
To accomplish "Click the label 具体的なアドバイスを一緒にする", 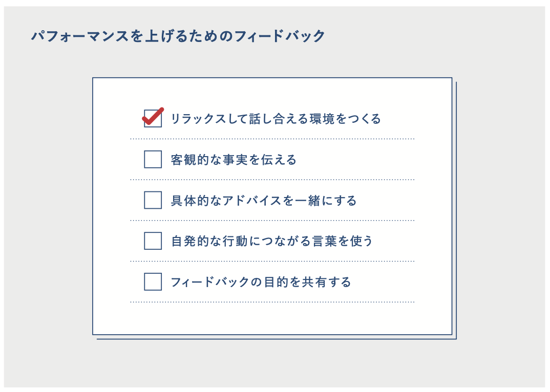I will point(264,201).
